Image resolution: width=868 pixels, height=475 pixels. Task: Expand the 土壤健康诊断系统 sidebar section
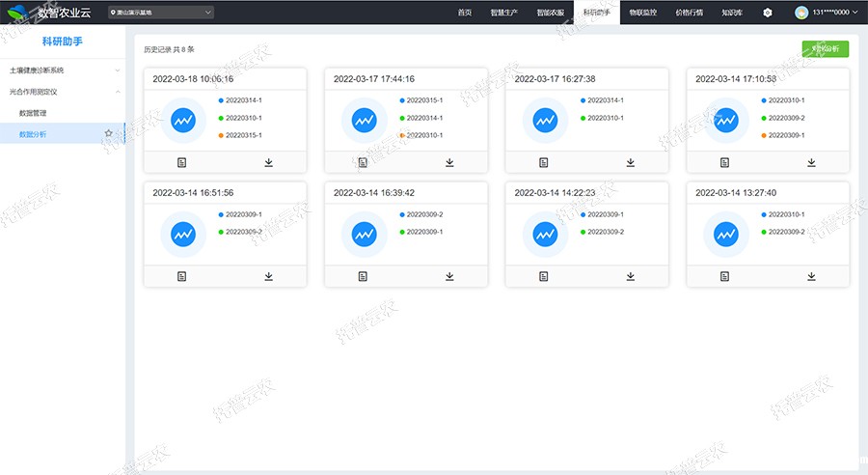coord(63,70)
